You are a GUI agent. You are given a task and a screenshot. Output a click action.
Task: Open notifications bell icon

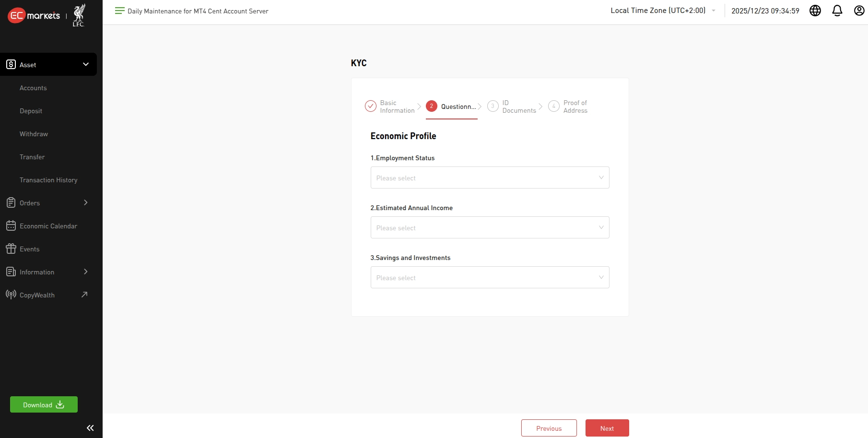point(837,11)
